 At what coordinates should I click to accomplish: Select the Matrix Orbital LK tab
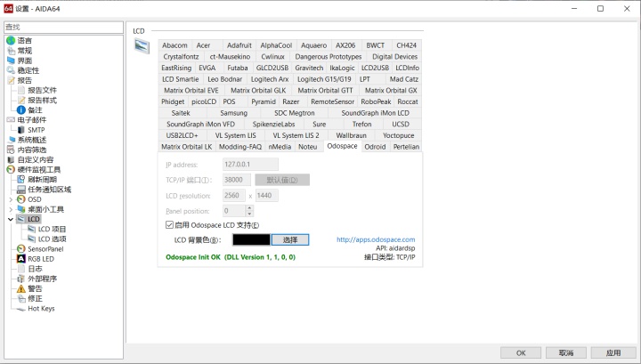(x=187, y=147)
